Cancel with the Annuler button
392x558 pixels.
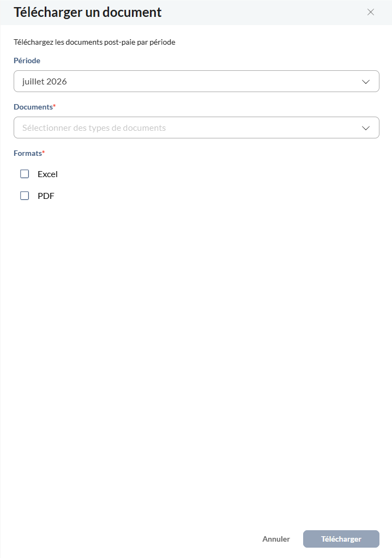point(276,539)
